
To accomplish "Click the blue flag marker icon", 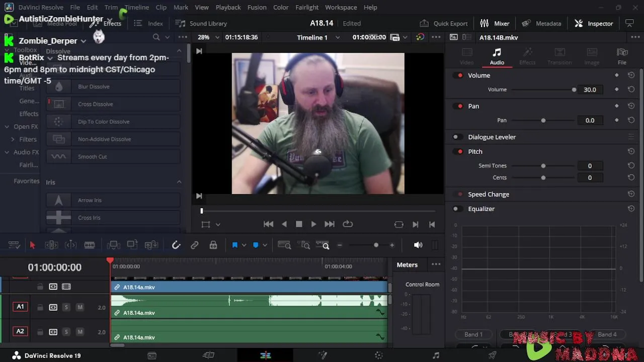I will pos(234,245).
